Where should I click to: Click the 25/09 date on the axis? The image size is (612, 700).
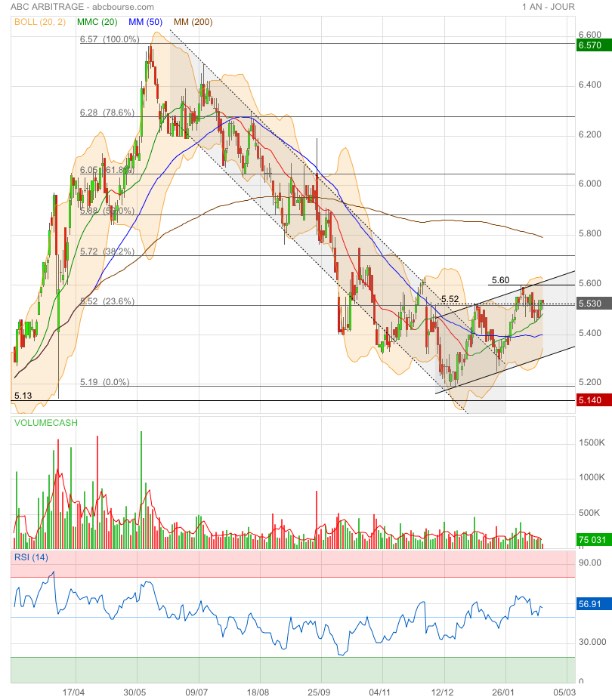319,692
